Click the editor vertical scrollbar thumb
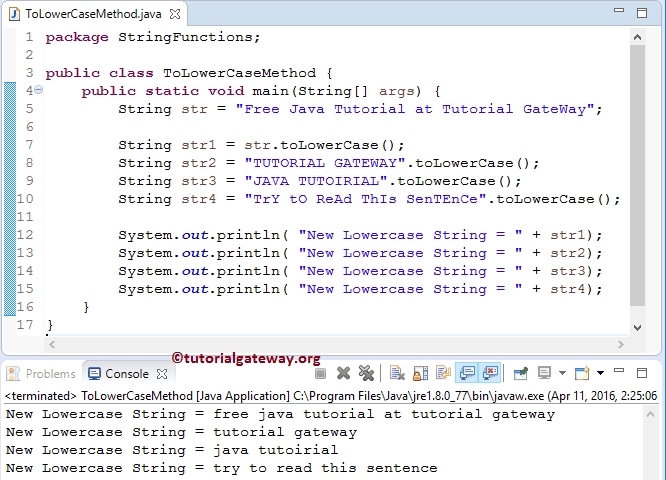Image resolution: width=666 pixels, height=480 pixels. (637, 175)
